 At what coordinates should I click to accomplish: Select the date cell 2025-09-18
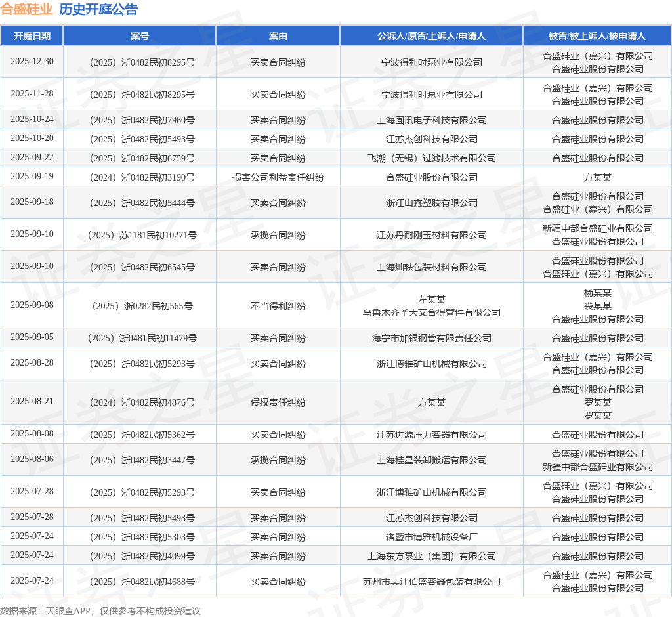(32, 202)
